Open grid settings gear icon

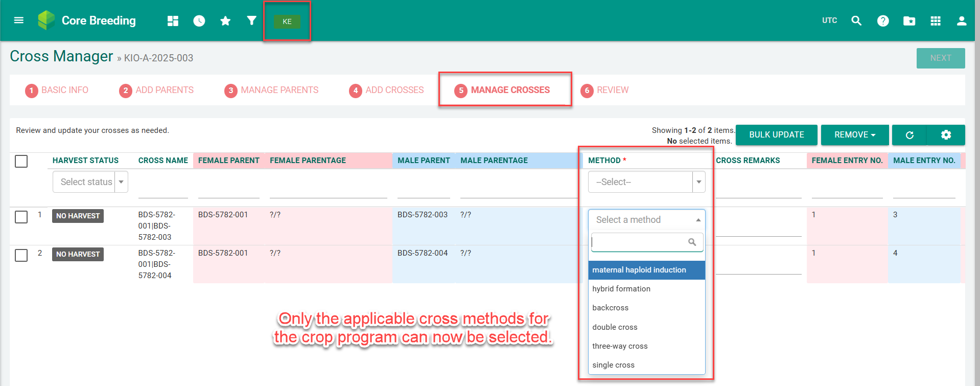click(x=946, y=135)
